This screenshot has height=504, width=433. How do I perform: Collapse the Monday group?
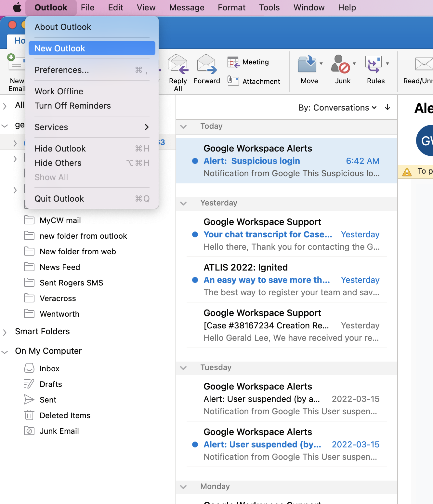click(x=184, y=487)
